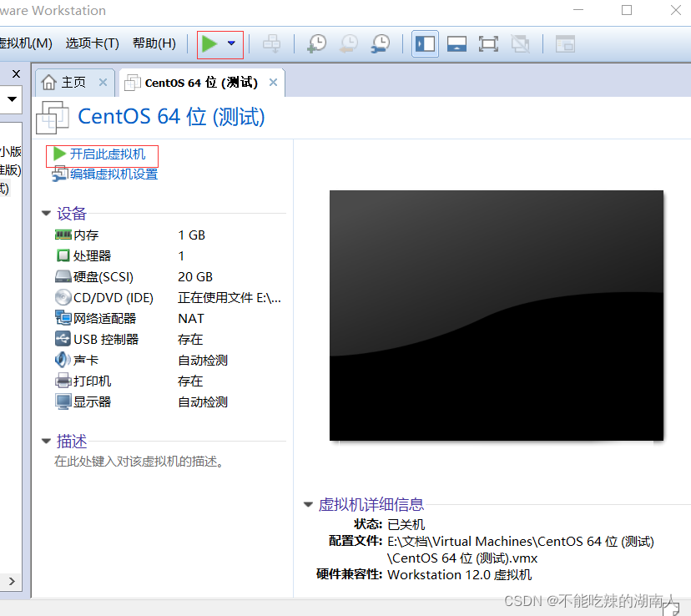Click the NAT network adapter value

click(191, 318)
